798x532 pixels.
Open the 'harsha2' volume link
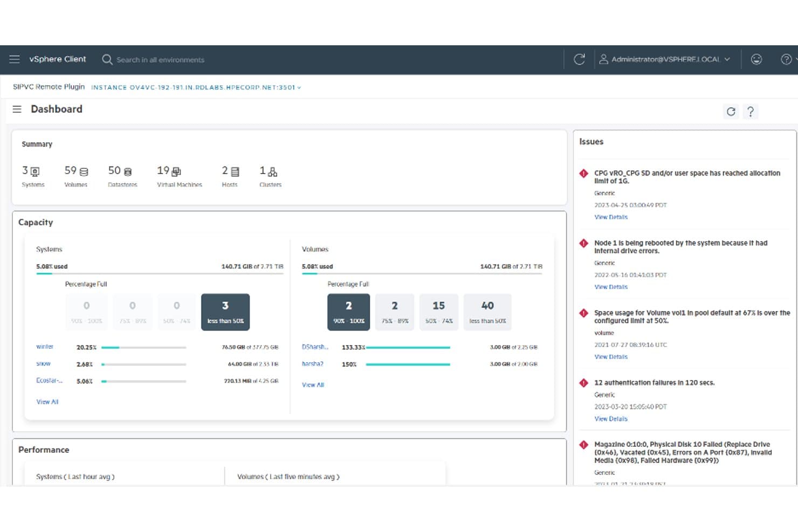tap(313, 364)
